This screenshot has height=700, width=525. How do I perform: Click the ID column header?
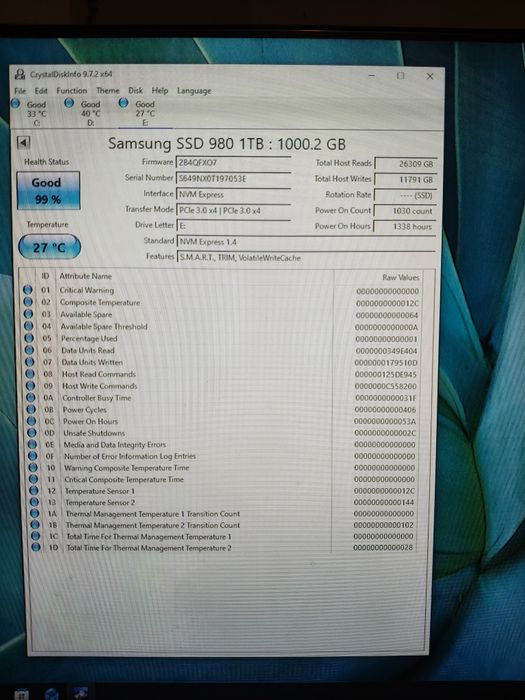pos(46,276)
